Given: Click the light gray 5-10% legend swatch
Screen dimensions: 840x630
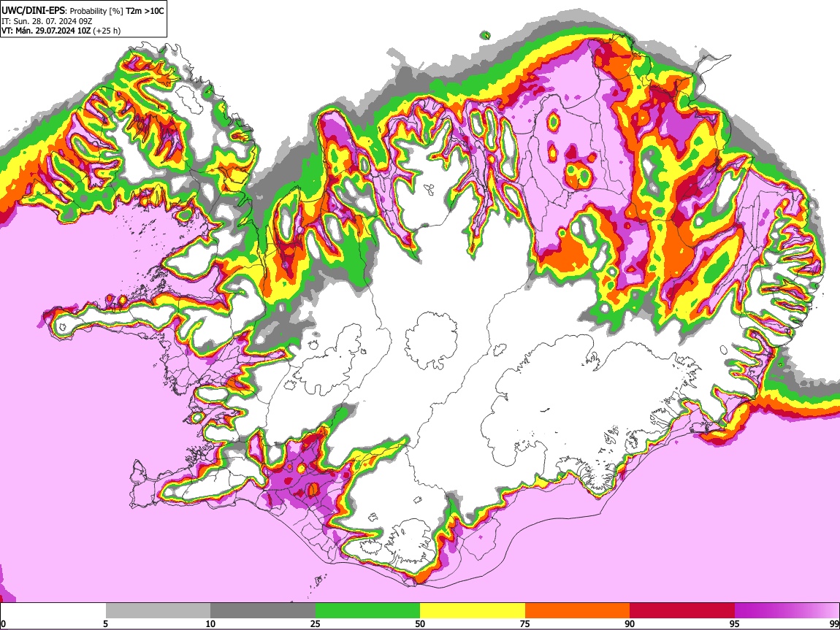Looking at the screenshot, I should (x=158, y=610).
